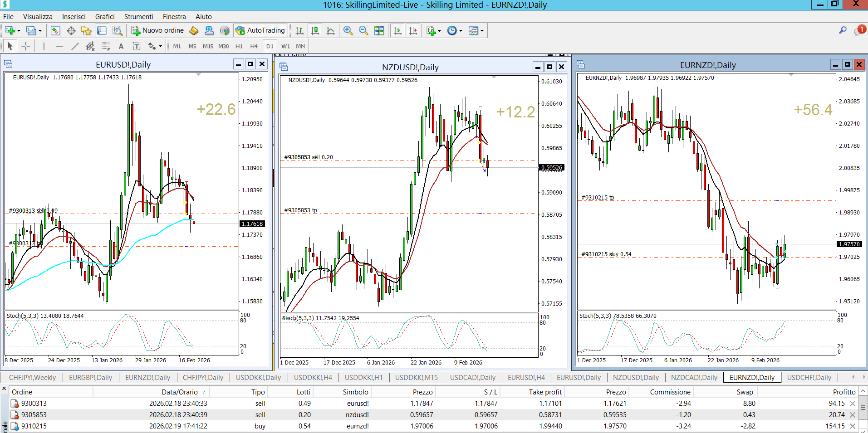
Task: Toggle AutoTrading on or off
Action: [260, 30]
